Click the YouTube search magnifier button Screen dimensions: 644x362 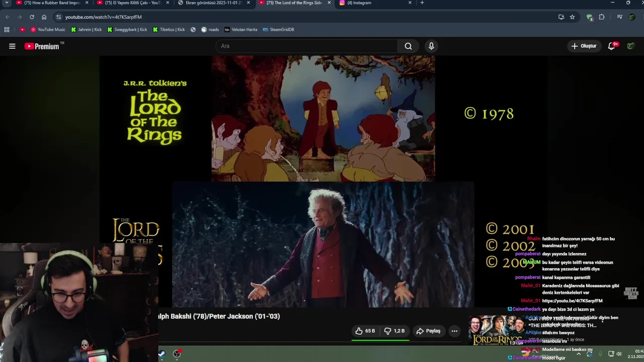[408, 46]
